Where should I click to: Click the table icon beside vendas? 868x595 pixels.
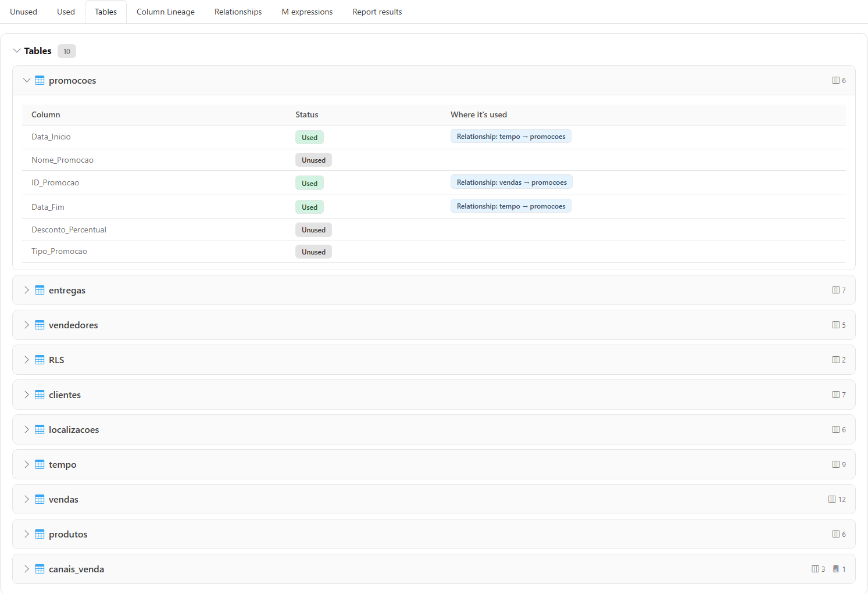40,499
